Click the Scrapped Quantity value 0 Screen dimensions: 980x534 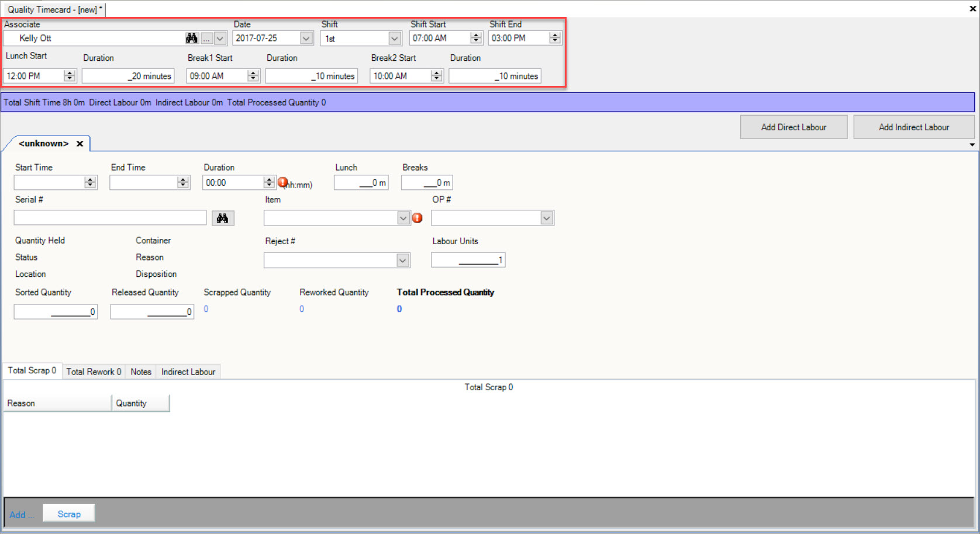206,309
